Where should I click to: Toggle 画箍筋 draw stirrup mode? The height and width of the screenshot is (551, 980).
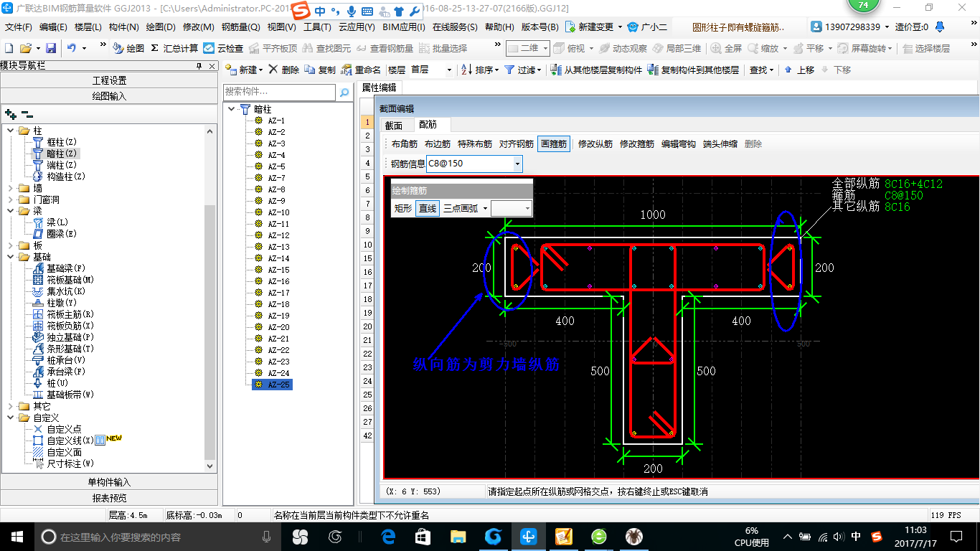tap(554, 143)
